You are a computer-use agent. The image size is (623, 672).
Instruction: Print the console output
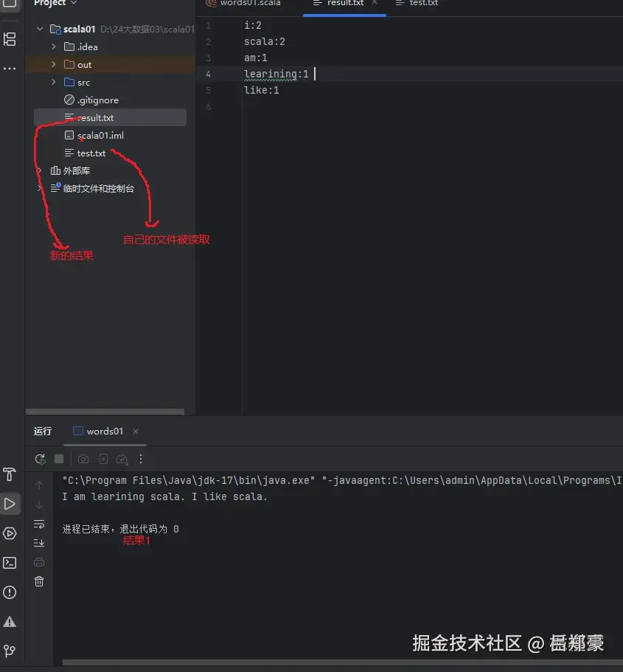coord(39,562)
